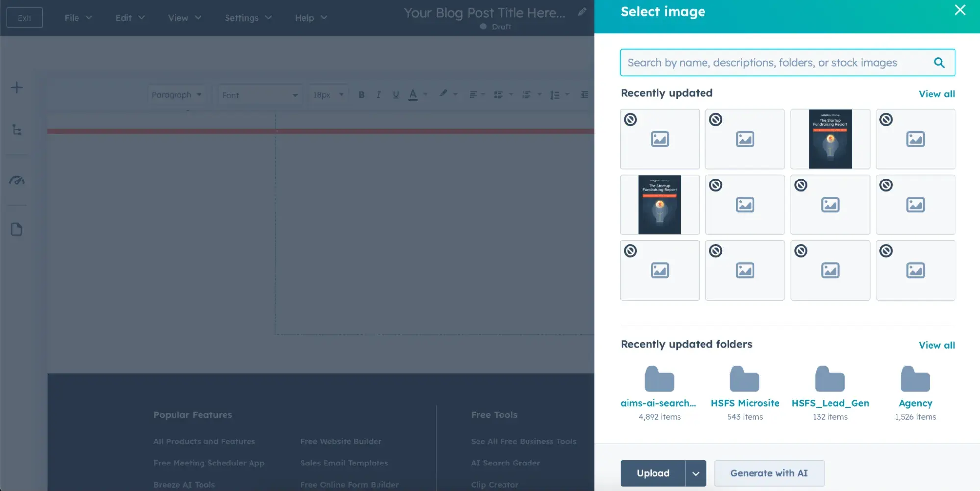Select the Startup Fundraising Report thumbnail in first row
Image resolution: width=980 pixels, height=491 pixels.
tap(830, 139)
